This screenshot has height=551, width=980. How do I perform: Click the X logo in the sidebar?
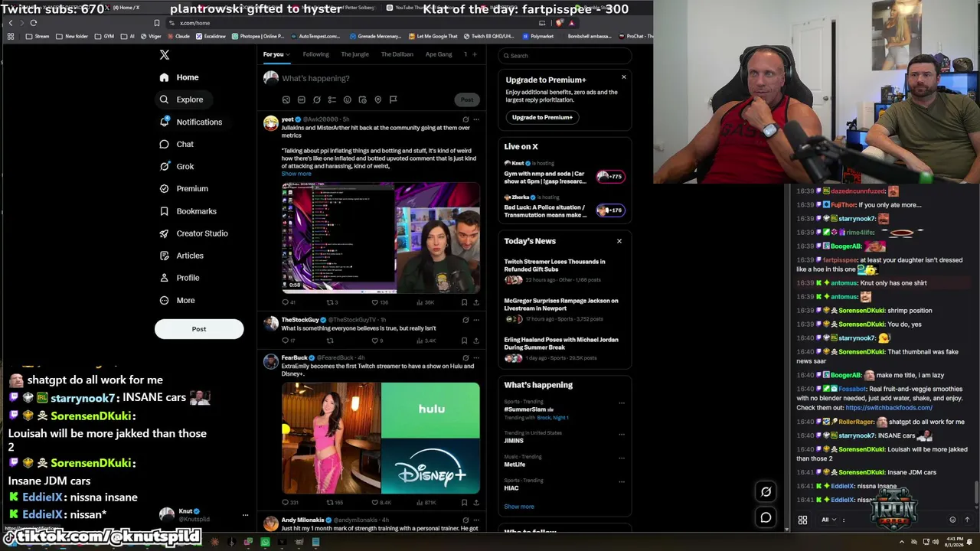[x=164, y=54]
